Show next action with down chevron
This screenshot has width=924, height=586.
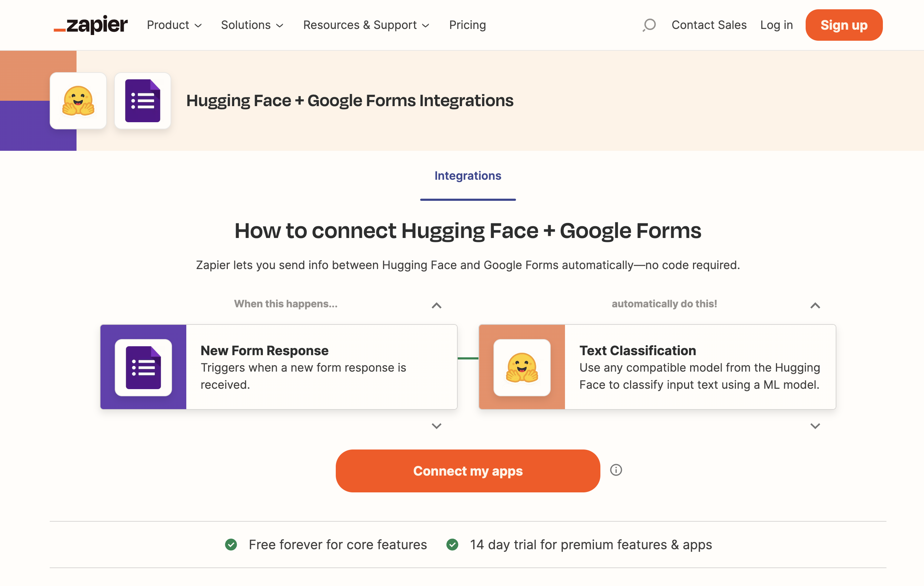tap(815, 426)
